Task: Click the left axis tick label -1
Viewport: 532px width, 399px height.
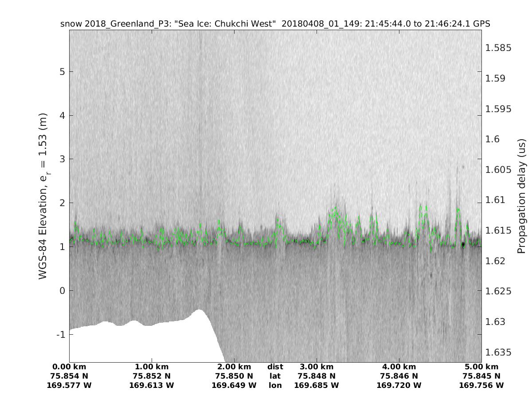Action: pyautogui.click(x=61, y=334)
